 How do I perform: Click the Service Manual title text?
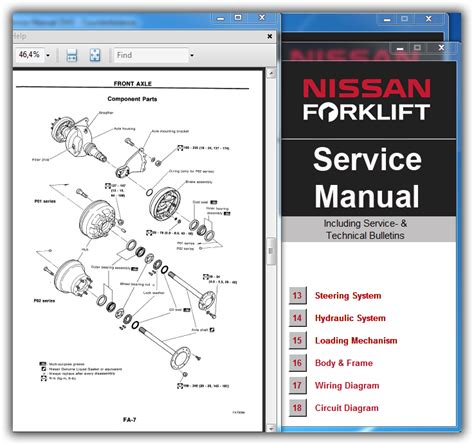(367, 178)
